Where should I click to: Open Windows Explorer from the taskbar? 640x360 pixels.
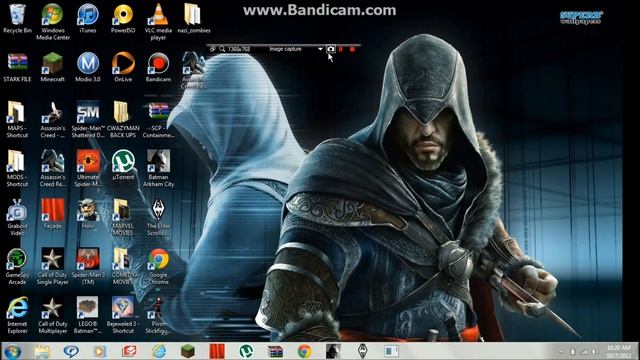42,351
